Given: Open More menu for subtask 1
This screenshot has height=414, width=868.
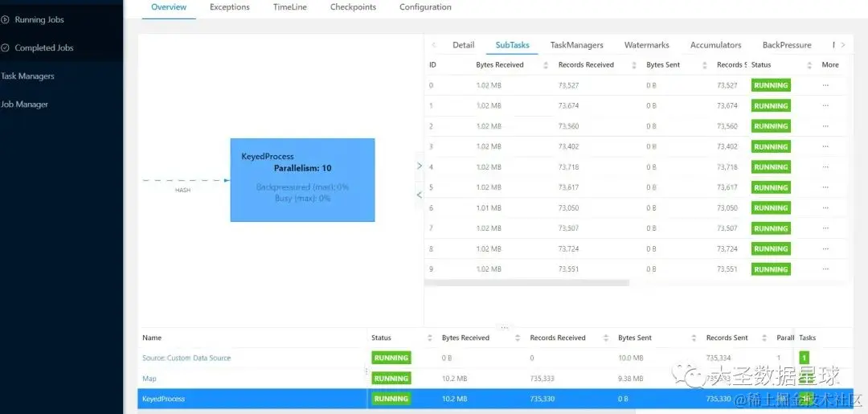Looking at the screenshot, I should [825, 106].
